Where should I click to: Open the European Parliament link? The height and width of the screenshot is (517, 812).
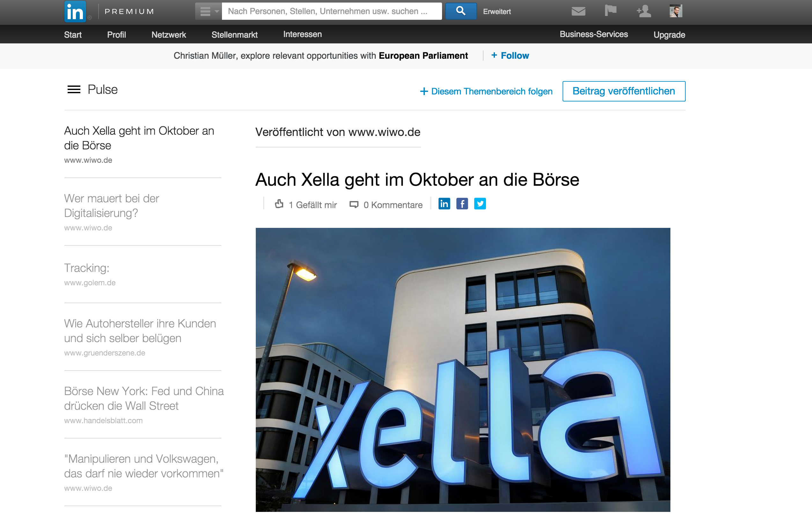[x=423, y=56]
